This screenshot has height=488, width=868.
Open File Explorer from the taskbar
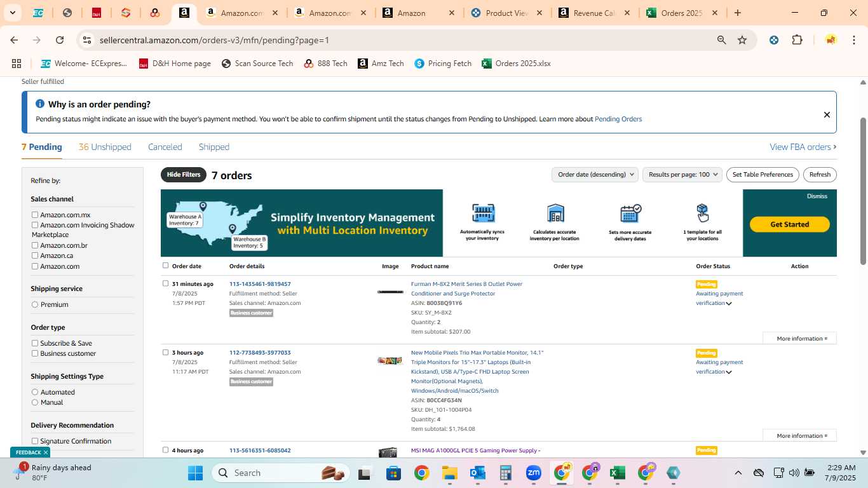pyautogui.click(x=450, y=473)
